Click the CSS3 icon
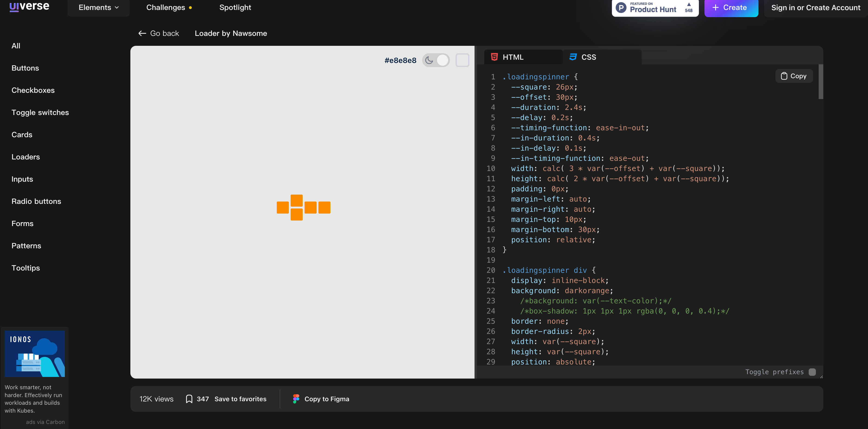868x429 pixels. [573, 57]
